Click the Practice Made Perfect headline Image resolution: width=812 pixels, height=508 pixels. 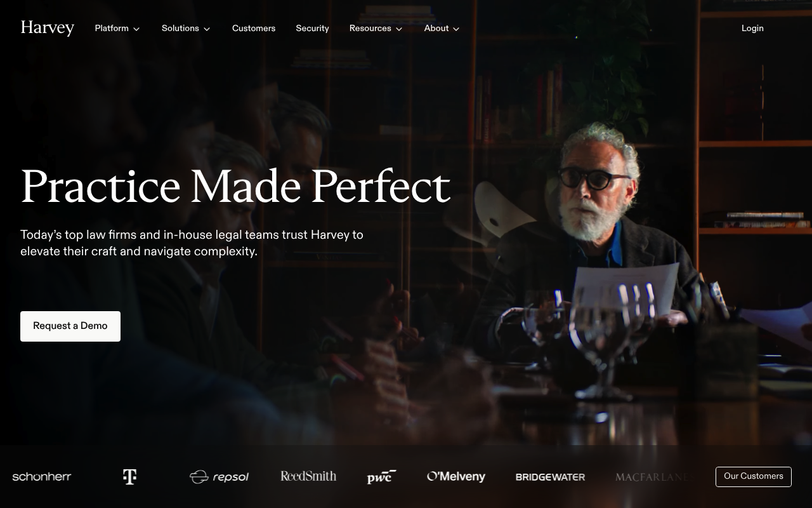235,187
